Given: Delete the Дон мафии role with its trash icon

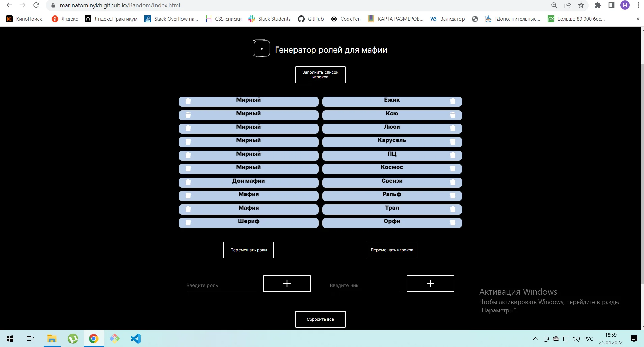Looking at the screenshot, I should pos(188,182).
